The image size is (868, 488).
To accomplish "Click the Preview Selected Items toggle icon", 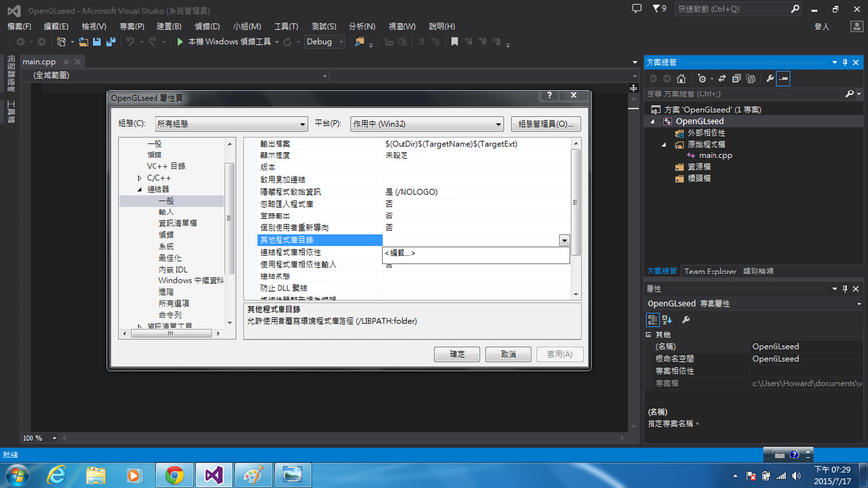I will [783, 79].
